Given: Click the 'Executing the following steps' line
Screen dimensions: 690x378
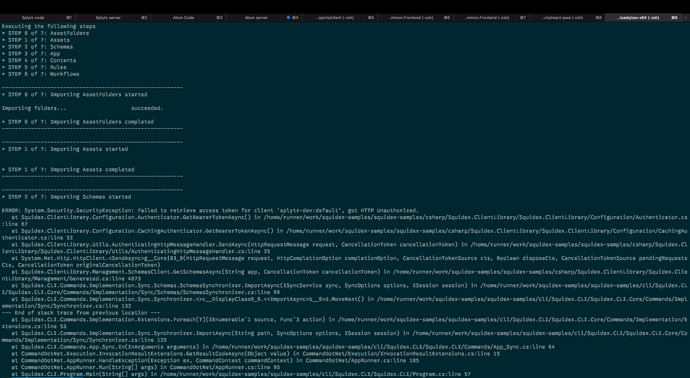Looking at the screenshot, I should pos(48,26).
